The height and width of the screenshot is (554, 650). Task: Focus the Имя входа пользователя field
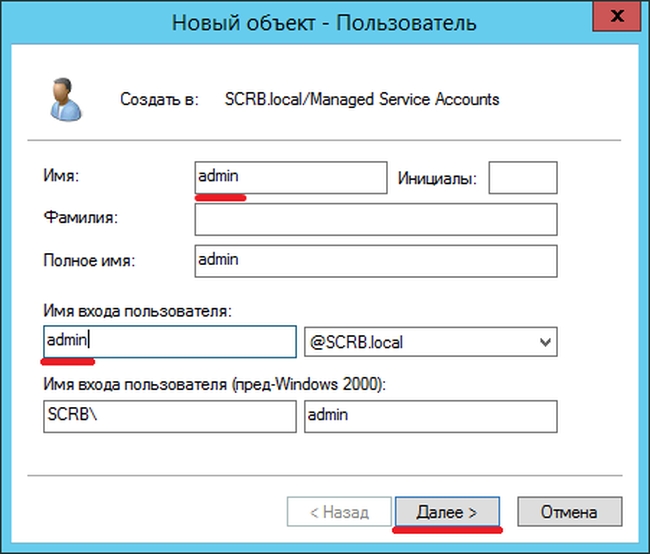click(x=170, y=341)
